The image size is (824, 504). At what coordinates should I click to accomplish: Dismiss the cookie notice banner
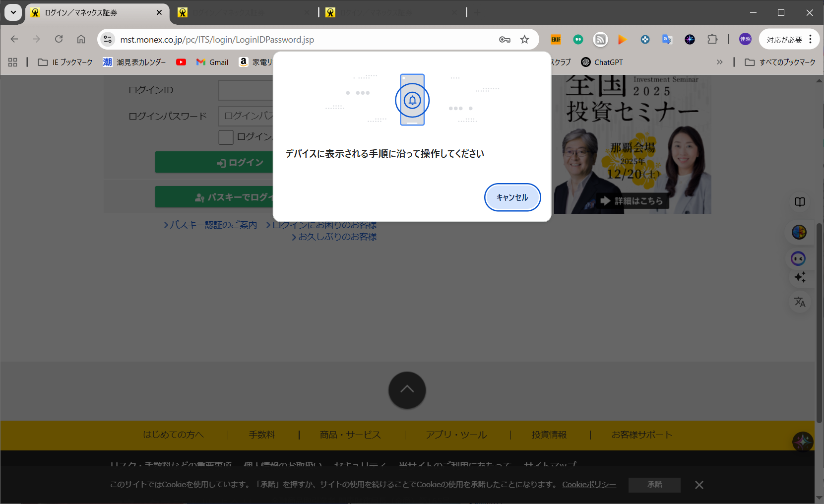pyautogui.click(x=699, y=485)
